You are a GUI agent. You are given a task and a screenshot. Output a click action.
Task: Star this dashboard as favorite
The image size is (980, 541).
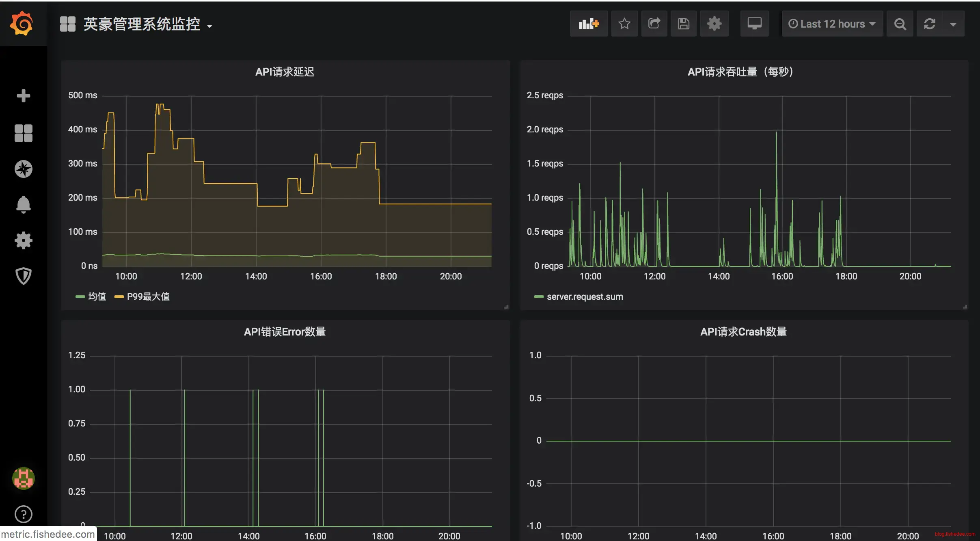pos(624,24)
